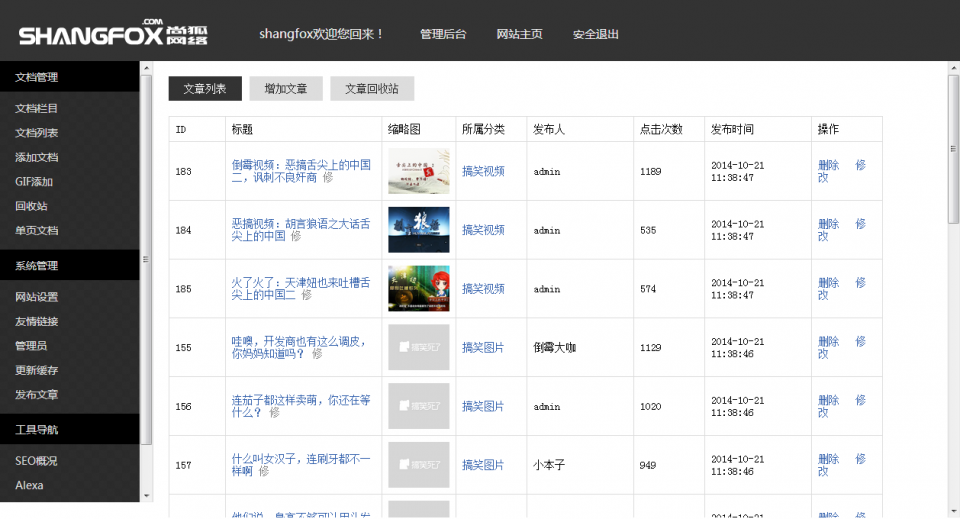This screenshot has width=960, height=519.
Task: Open 网站设置 in the sidebar
Action: (x=37, y=297)
